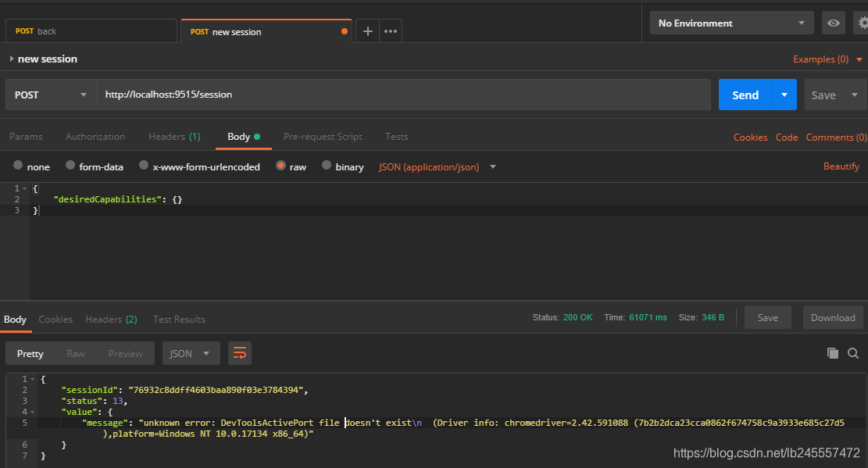This screenshot has height=468, width=868.
Task: Open the JSON (application/json) content type dropdown
Action: (x=438, y=166)
